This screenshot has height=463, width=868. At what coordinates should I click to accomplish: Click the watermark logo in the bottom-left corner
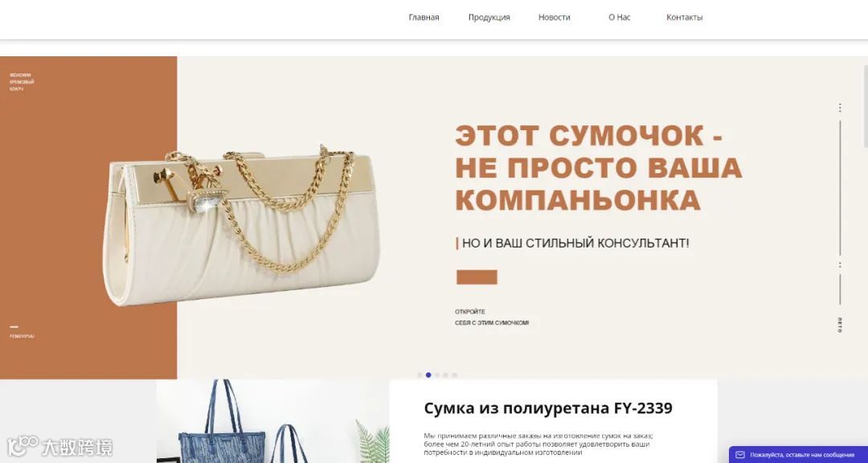(x=59, y=446)
